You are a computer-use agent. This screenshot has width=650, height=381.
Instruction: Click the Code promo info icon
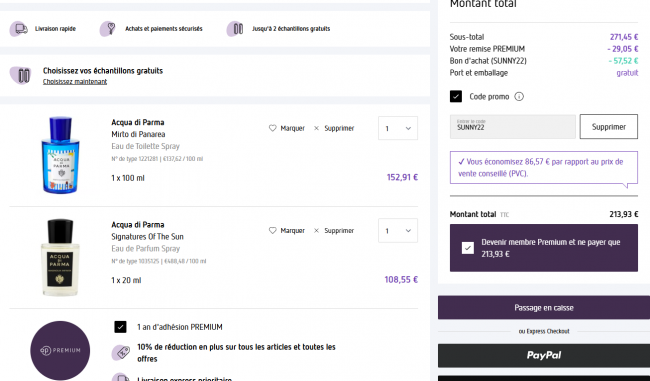click(519, 97)
